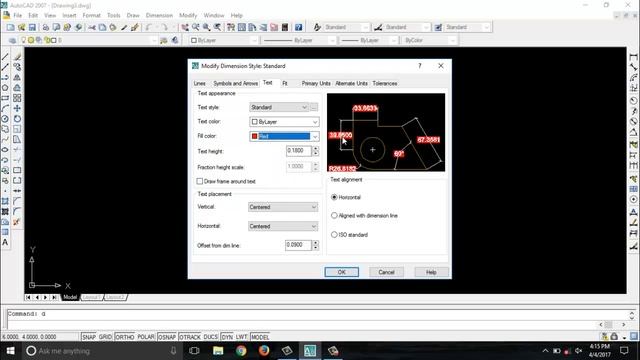Select the Mirror modify tool

(x=17, y=77)
